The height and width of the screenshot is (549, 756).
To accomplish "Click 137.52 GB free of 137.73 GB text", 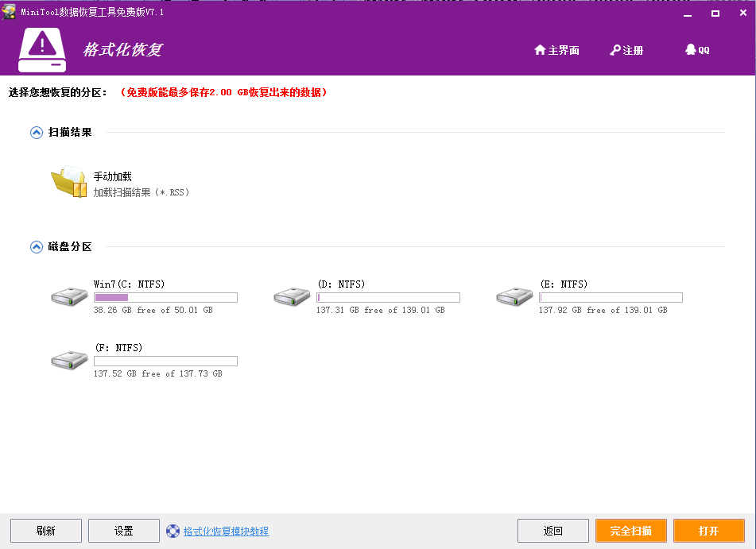I will click(158, 373).
